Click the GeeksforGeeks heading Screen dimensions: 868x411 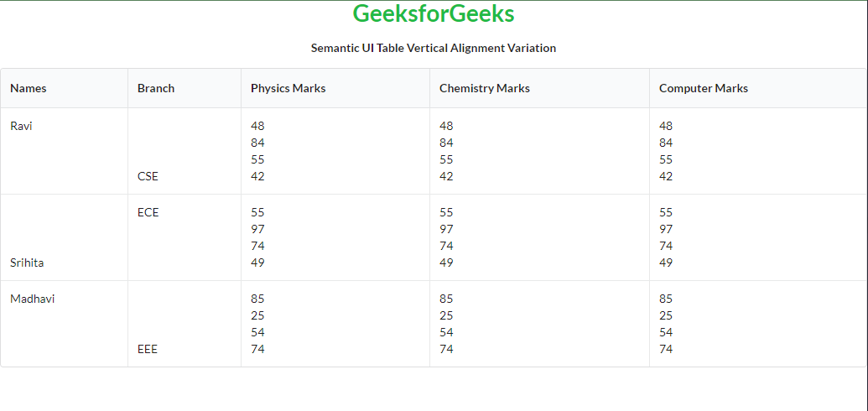(x=433, y=14)
